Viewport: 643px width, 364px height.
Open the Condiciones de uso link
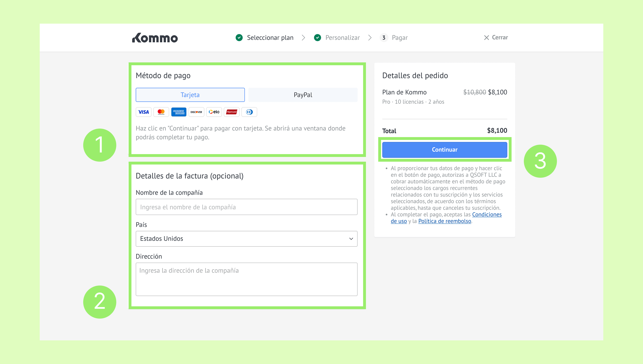click(x=487, y=214)
